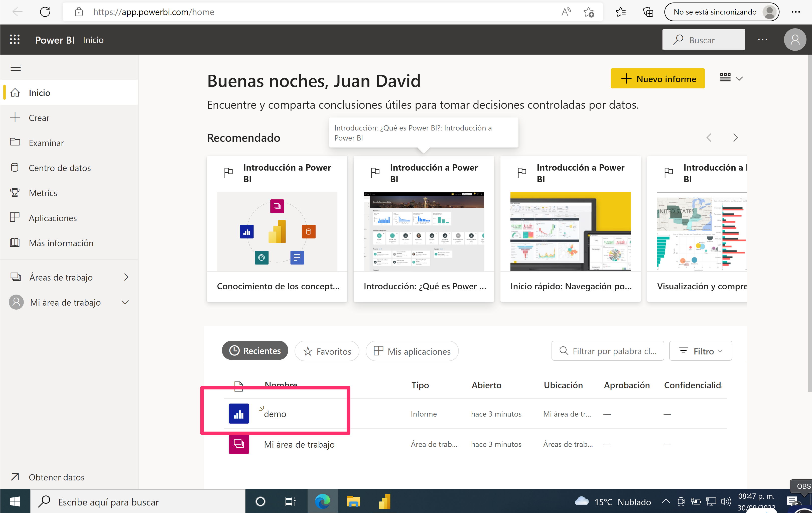Click the Nuevo informe button

(657, 79)
